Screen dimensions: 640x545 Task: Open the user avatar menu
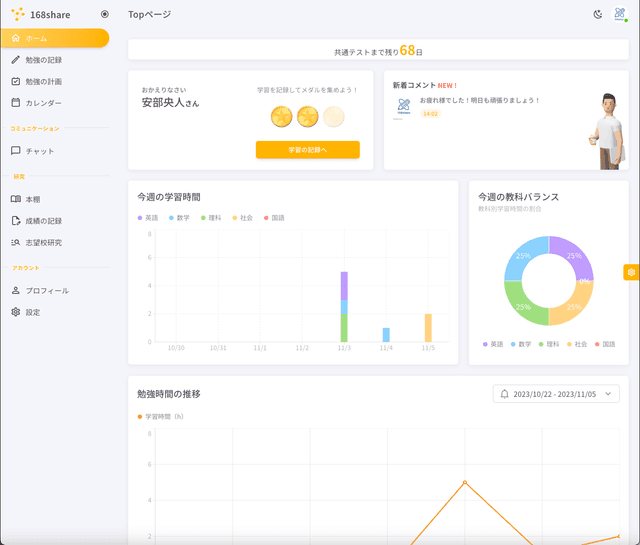620,14
